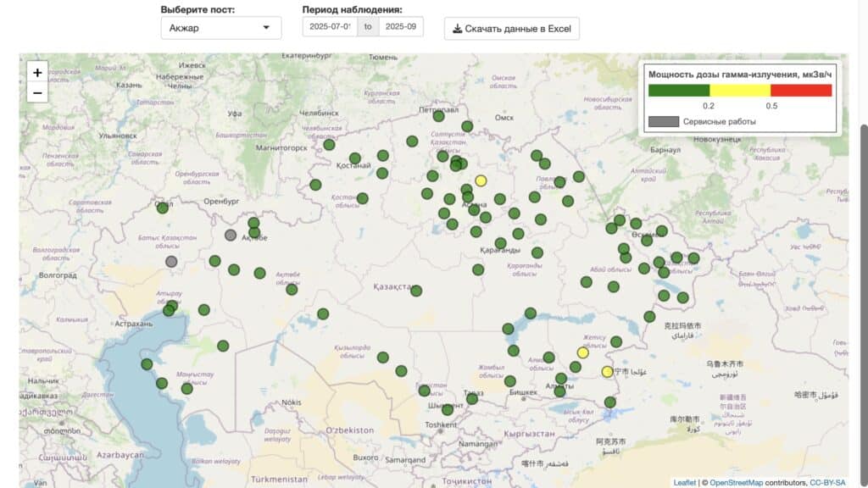Select the yellow marker near Chinese border east of Алматы
868x488 pixels.
[x=607, y=372]
